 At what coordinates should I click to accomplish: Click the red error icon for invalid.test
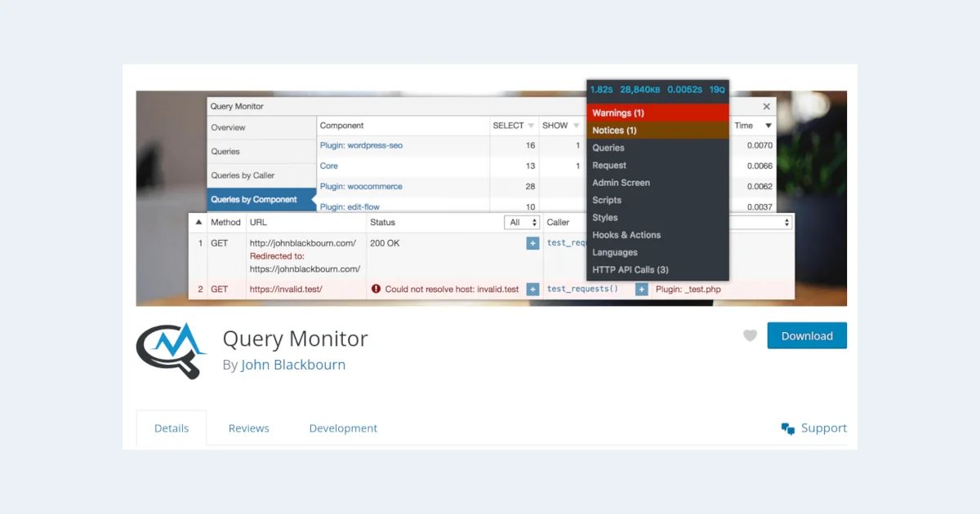coord(376,289)
